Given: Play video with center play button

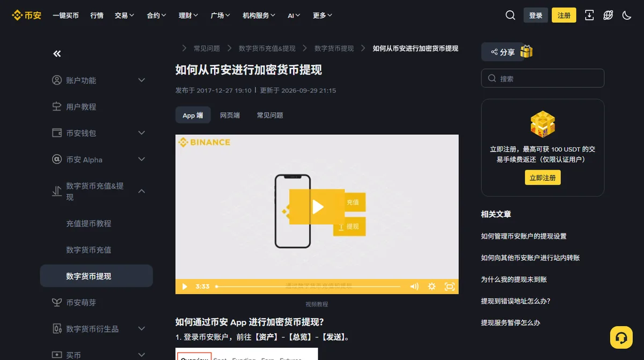Looking at the screenshot, I should pyautogui.click(x=318, y=207).
